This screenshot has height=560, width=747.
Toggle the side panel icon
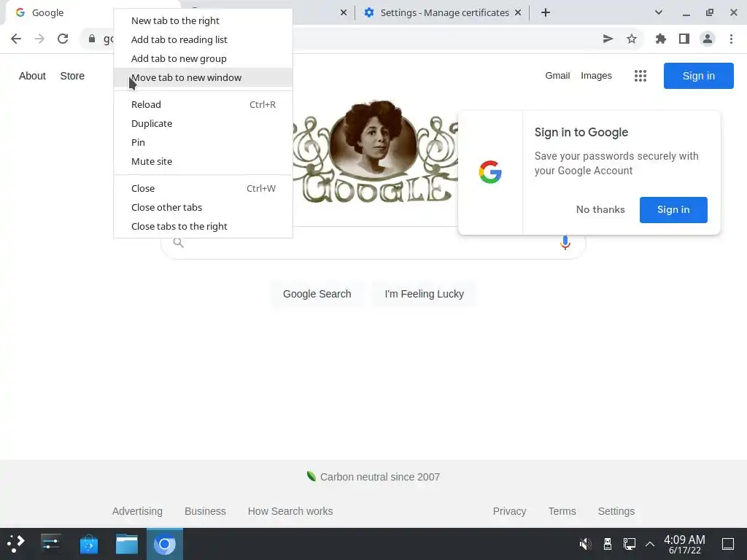click(x=684, y=39)
